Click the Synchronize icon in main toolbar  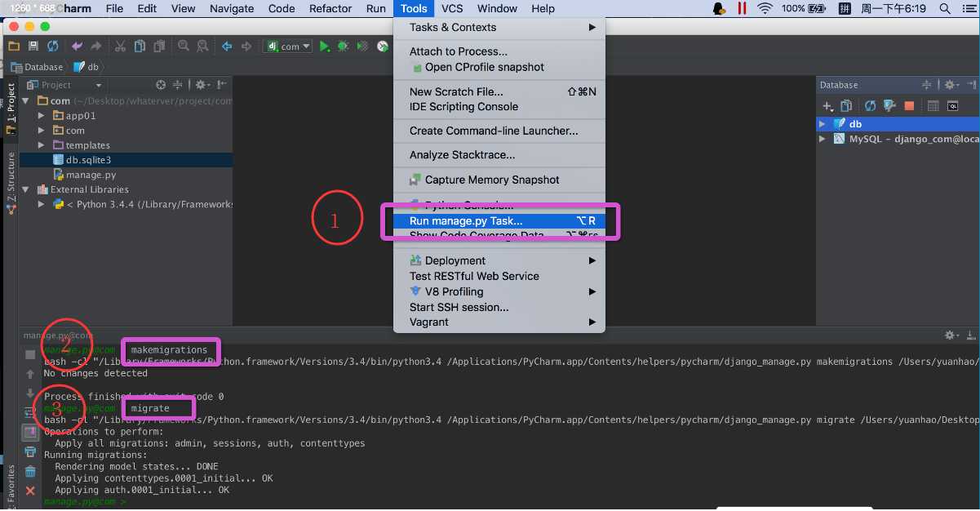coord(53,47)
